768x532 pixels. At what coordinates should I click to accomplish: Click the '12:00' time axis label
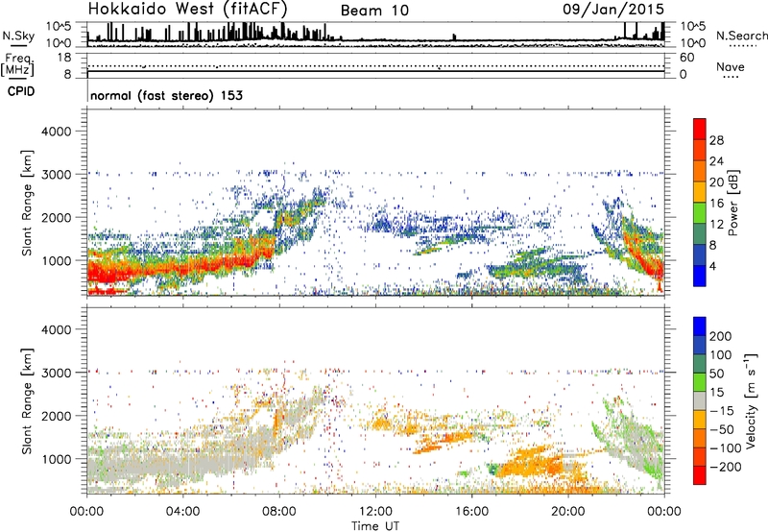pyautogui.click(x=375, y=512)
